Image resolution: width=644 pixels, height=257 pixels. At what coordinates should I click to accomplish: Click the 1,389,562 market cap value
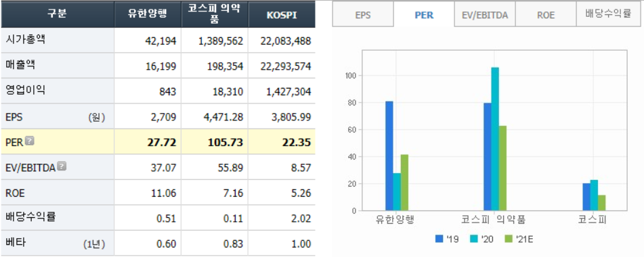pos(221,41)
